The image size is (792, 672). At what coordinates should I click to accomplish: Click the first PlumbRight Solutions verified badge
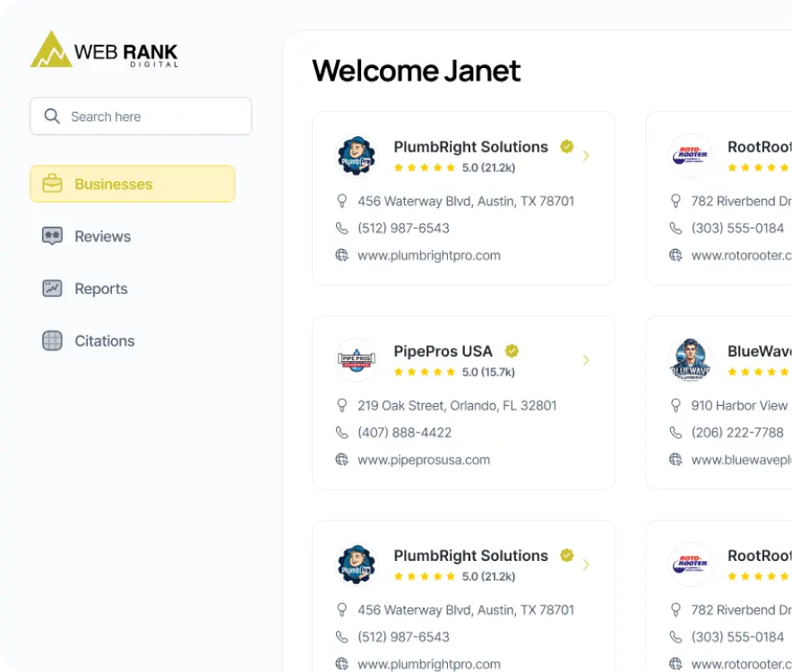pyautogui.click(x=566, y=147)
